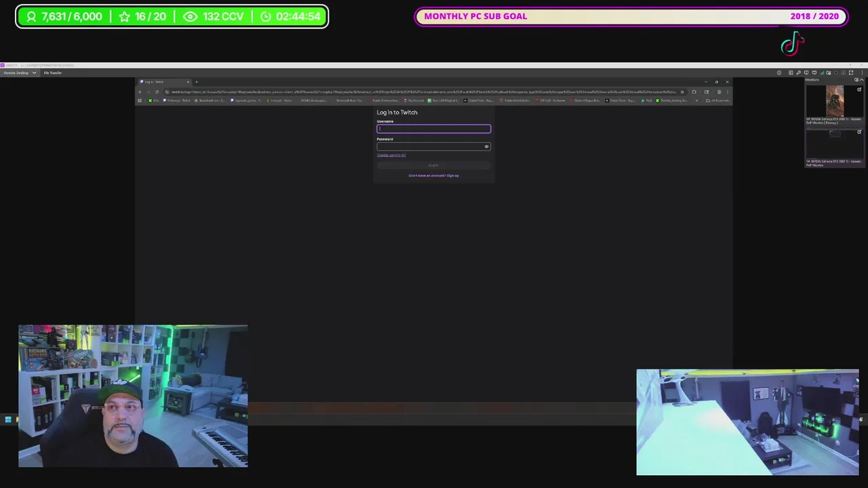This screenshot has height=488, width=868.
Task: Select the primary monitor thumbnail
Action: pyautogui.click(x=835, y=101)
